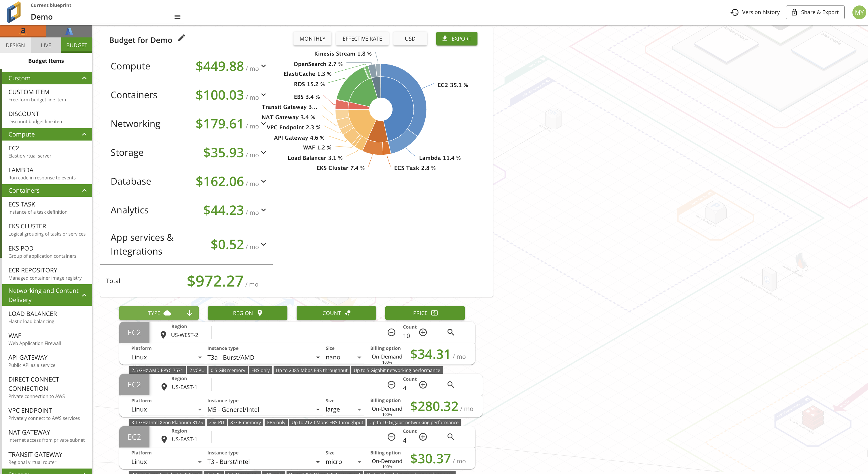Click the Share & Export button
The image size is (868, 474).
pos(815,12)
